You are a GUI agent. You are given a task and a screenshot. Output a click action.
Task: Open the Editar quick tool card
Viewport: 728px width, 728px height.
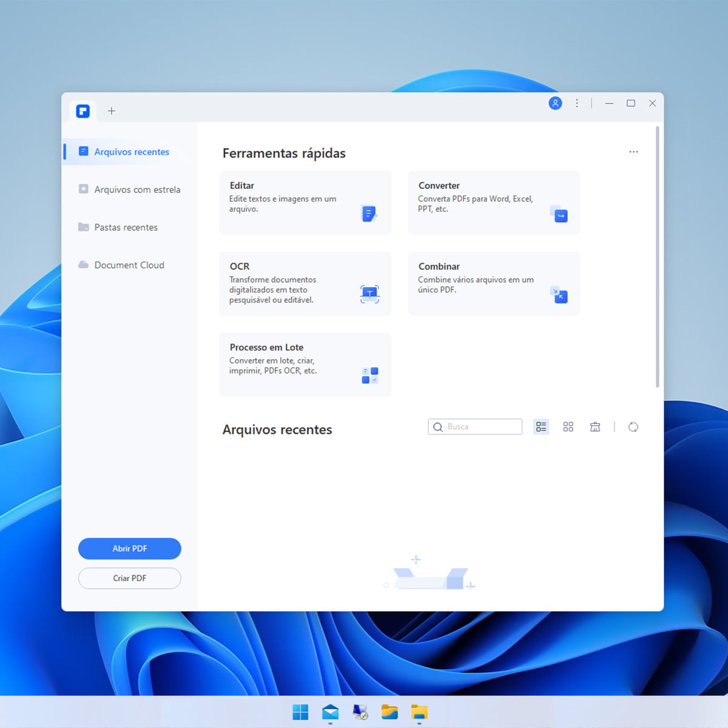pyautogui.click(x=305, y=203)
